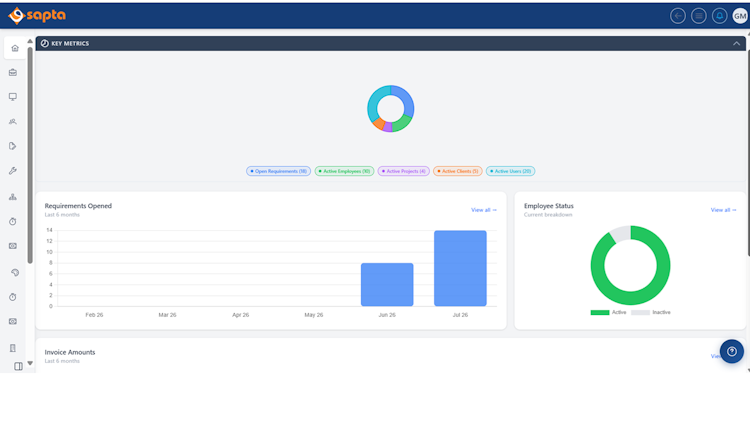Select the wrench tools sidebar icon
The height and width of the screenshot is (425, 750).
(x=13, y=171)
